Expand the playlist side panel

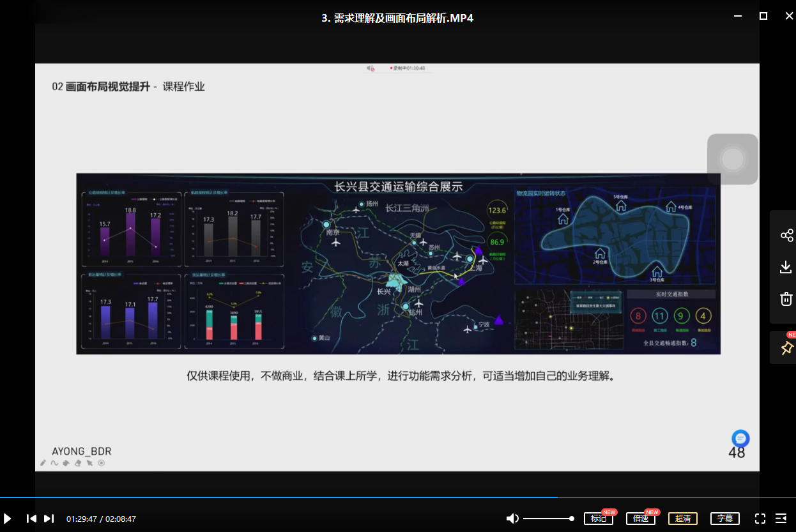coord(781,519)
